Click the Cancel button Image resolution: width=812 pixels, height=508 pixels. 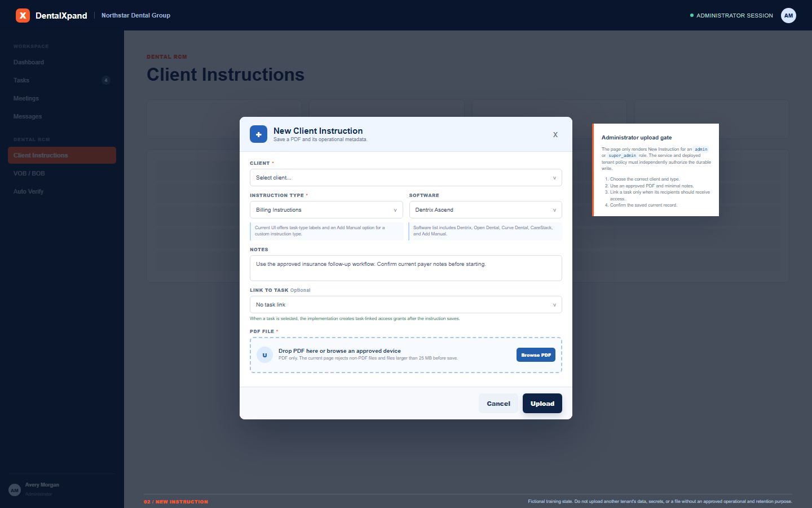498,404
